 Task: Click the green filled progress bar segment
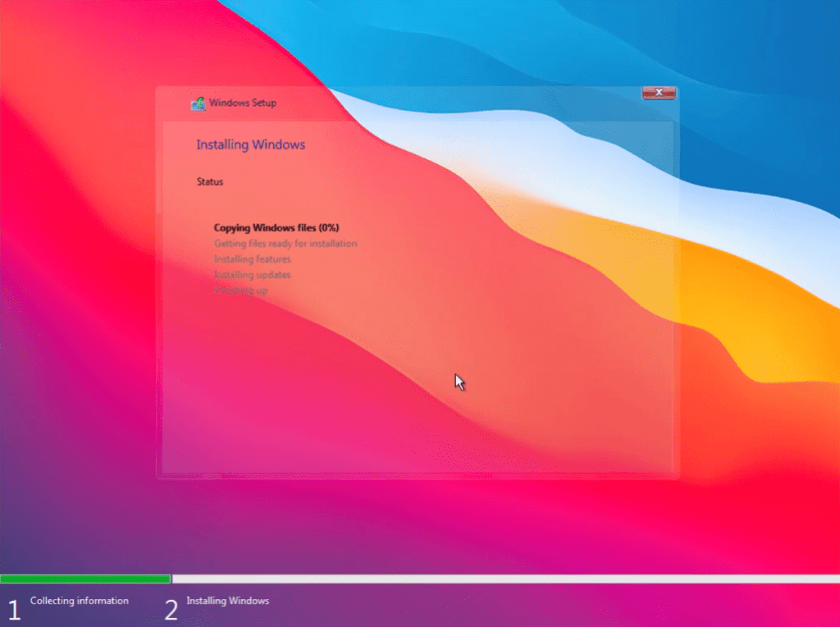(x=85, y=579)
